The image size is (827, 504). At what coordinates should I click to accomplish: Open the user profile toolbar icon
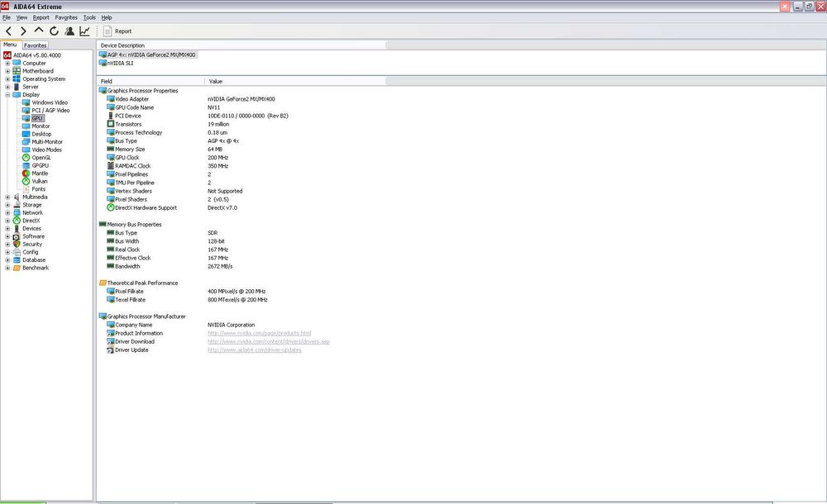(69, 31)
